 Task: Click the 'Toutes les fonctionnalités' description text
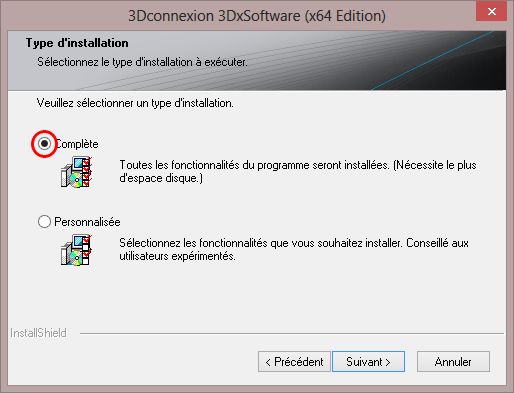click(298, 171)
